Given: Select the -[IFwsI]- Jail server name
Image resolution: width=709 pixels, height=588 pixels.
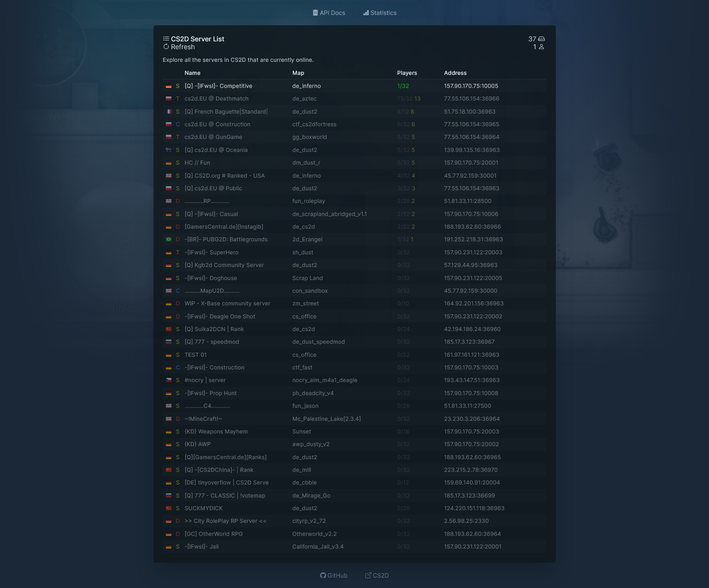Looking at the screenshot, I should [202, 547].
